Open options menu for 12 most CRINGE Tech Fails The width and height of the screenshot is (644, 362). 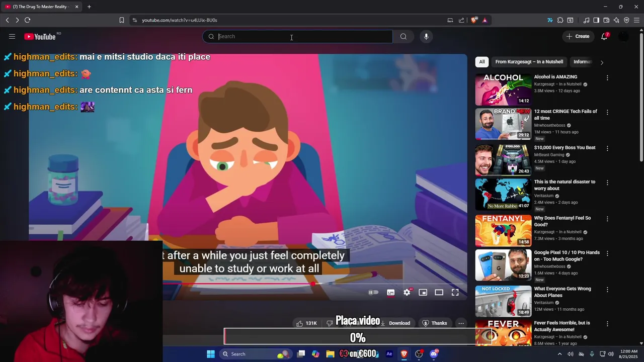click(x=607, y=112)
